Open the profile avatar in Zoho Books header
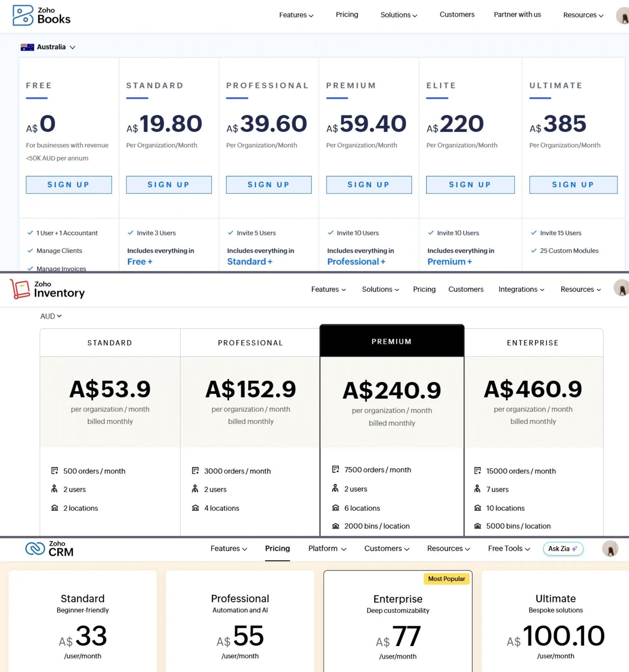Image resolution: width=629 pixels, height=672 pixels. click(x=622, y=15)
